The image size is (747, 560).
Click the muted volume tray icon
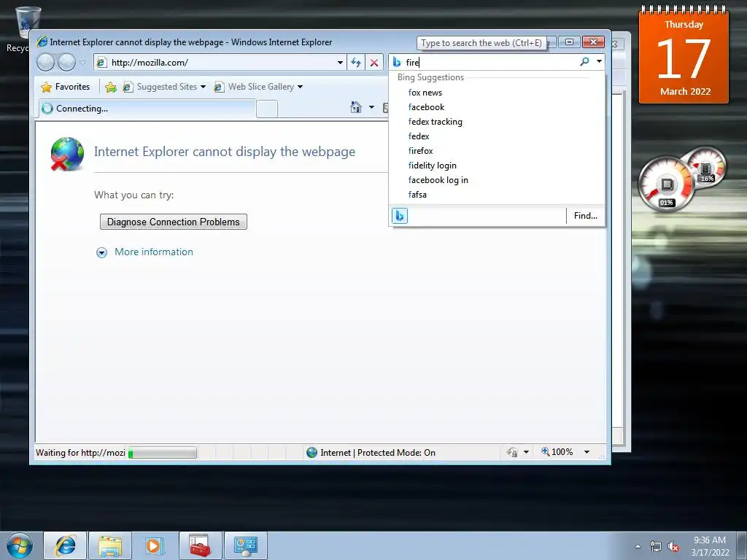coord(673,547)
